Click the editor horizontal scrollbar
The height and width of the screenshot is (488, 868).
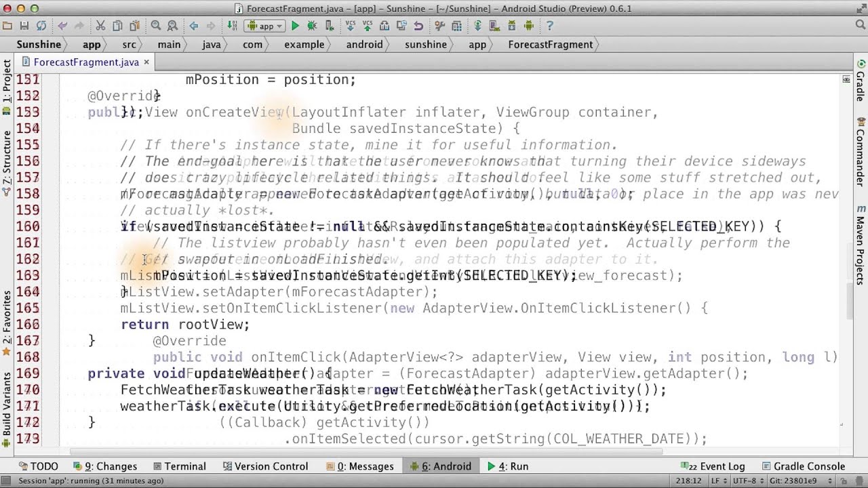(x=367, y=450)
